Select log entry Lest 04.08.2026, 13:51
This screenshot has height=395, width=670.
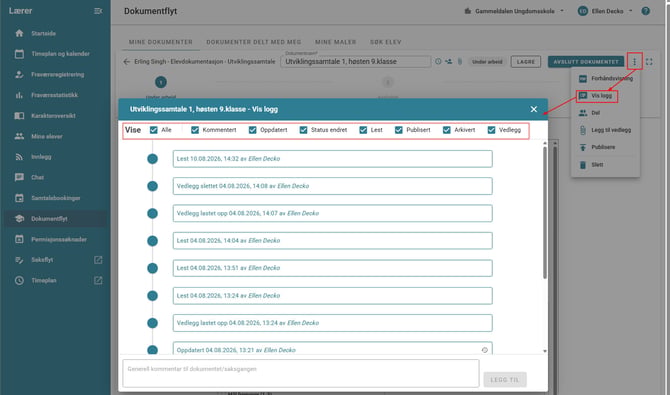(332, 268)
